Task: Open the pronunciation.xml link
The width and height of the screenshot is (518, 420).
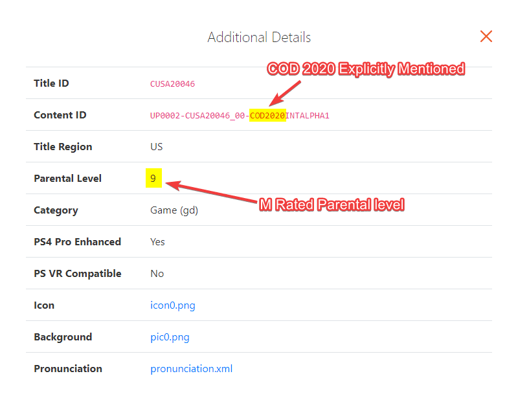Action: pos(191,369)
